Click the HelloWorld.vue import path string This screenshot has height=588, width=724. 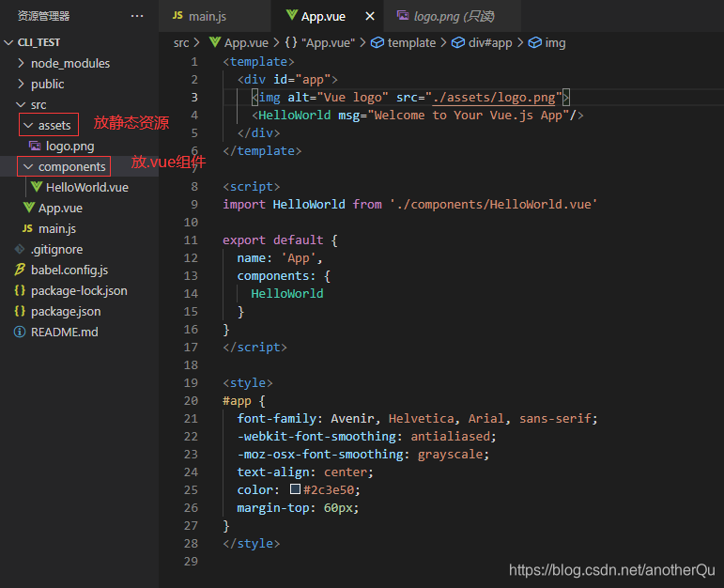[493, 204]
